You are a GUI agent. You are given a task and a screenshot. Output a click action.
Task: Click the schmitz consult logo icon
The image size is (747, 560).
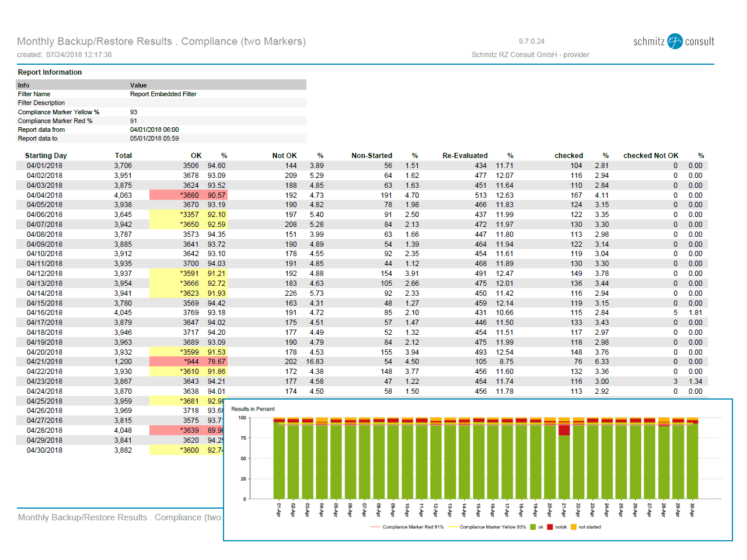point(675,41)
